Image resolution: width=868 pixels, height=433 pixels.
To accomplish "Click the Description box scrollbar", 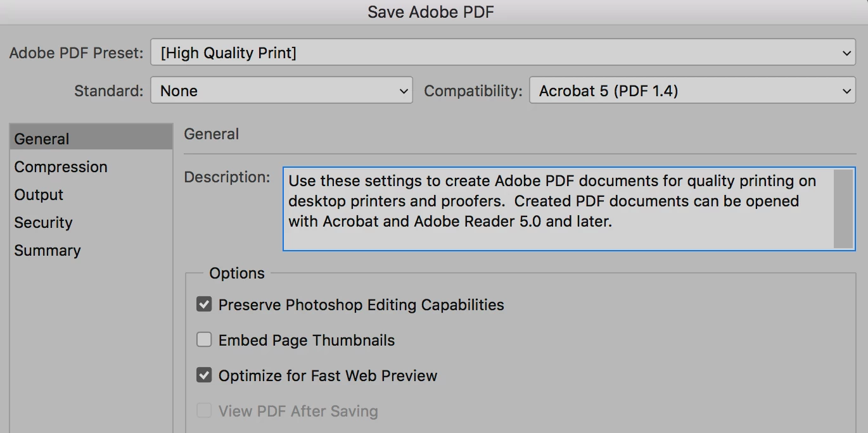I will point(843,209).
